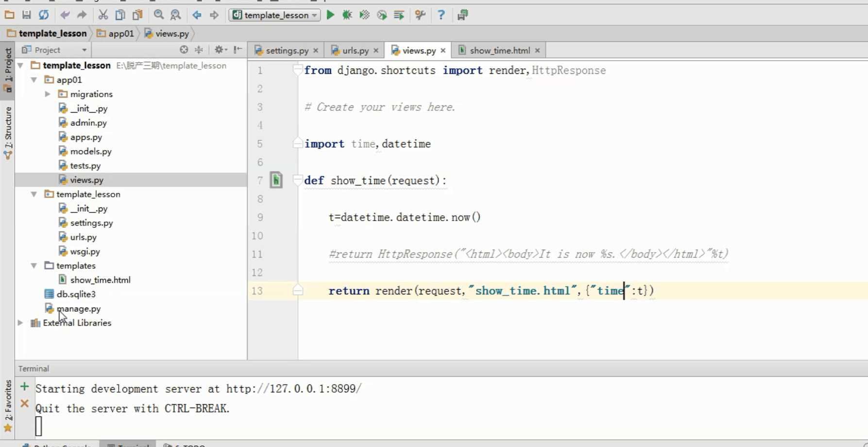Click the Redo toolbar icon

(x=82, y=15)
